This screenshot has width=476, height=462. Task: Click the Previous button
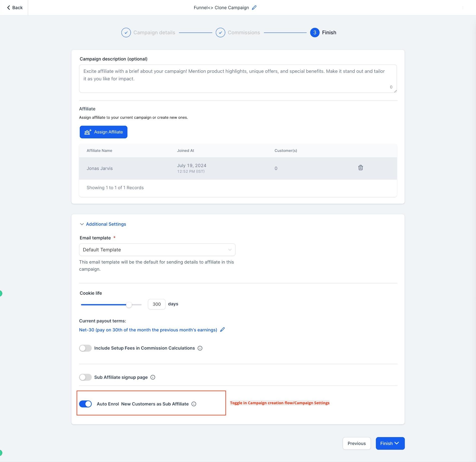[357, 443]
